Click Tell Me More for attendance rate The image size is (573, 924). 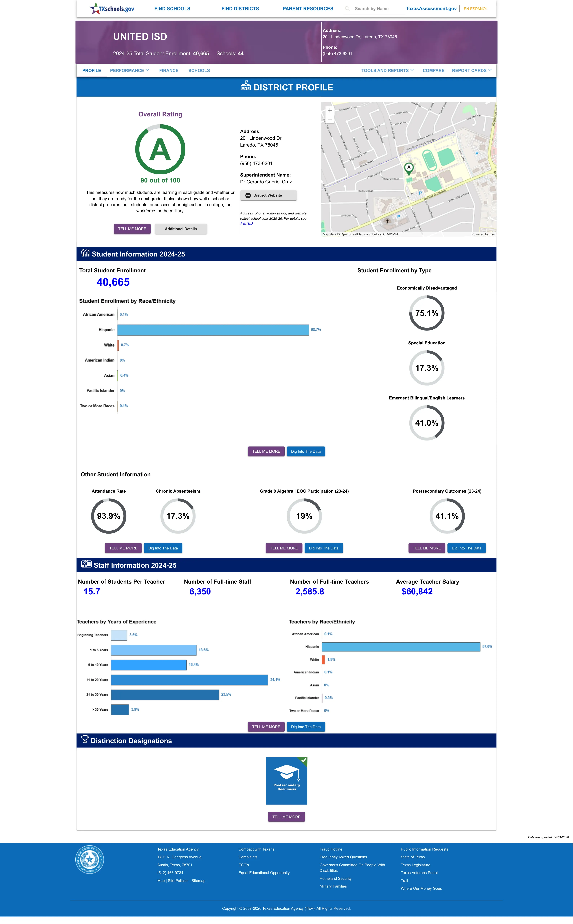click(x=124, y=548)
